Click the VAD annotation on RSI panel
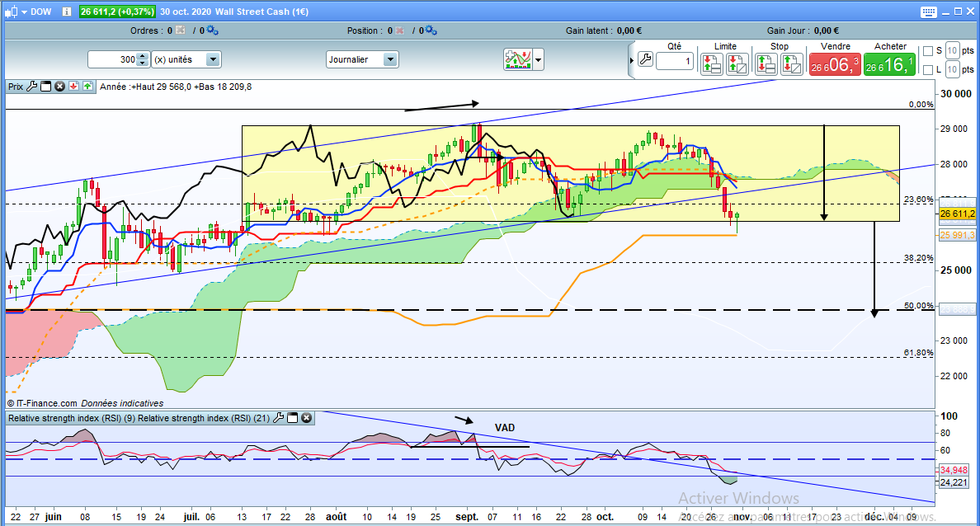Image resolution: width=980 pixels, height=526 pixels. 505,428
